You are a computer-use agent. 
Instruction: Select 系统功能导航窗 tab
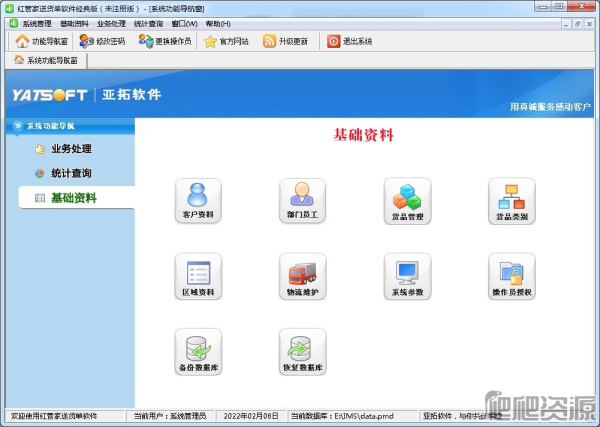pos(46,60)
